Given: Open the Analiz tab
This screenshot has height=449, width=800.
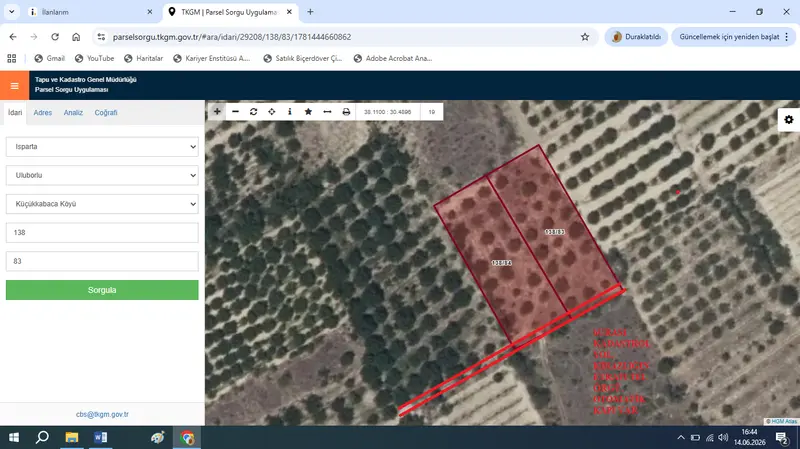Looking at the screenshot, I should pyautogui.click(x=73, y=113).
